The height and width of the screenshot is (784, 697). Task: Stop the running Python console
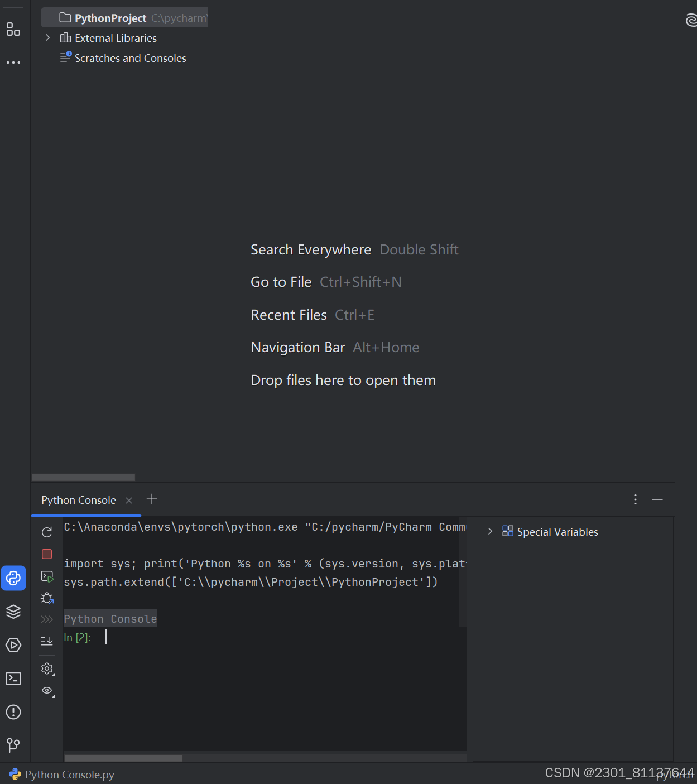pyautogui.click(x=47, y=554)
